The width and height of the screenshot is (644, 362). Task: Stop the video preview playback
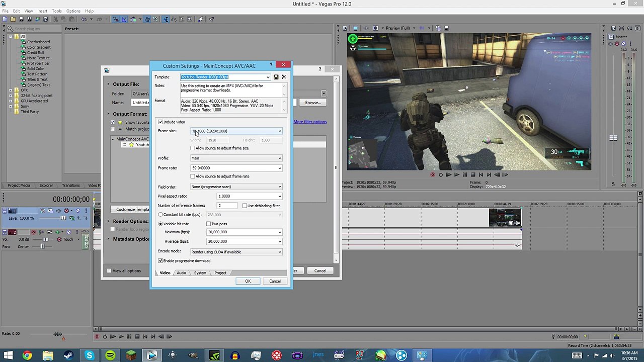pyautogui.click(x=473, y=174)
